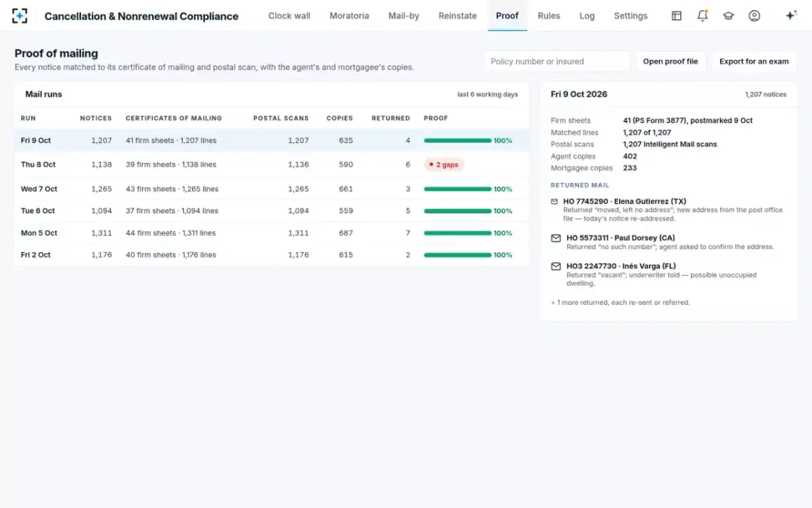The height and width of the screenshot is (508, 812).
Task: Open the notifications bell
Action: click(x=702, y=16)
